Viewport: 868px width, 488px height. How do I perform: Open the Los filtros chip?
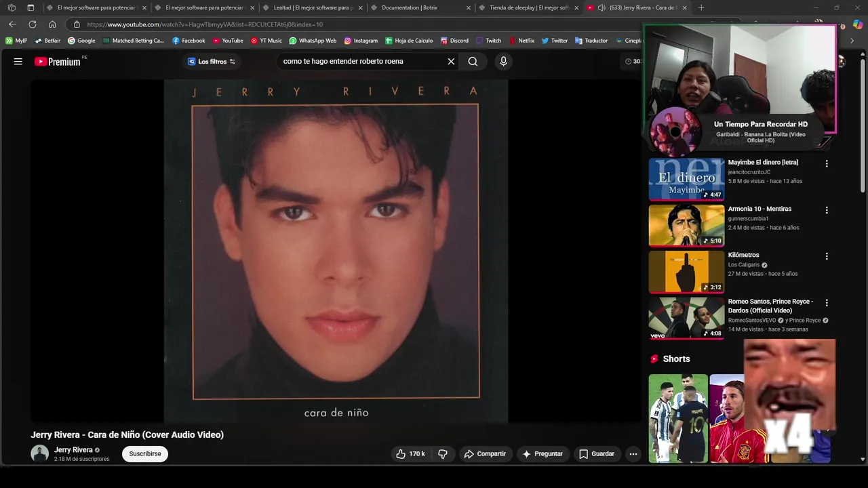pyautogui.click(x=212, y=62)
